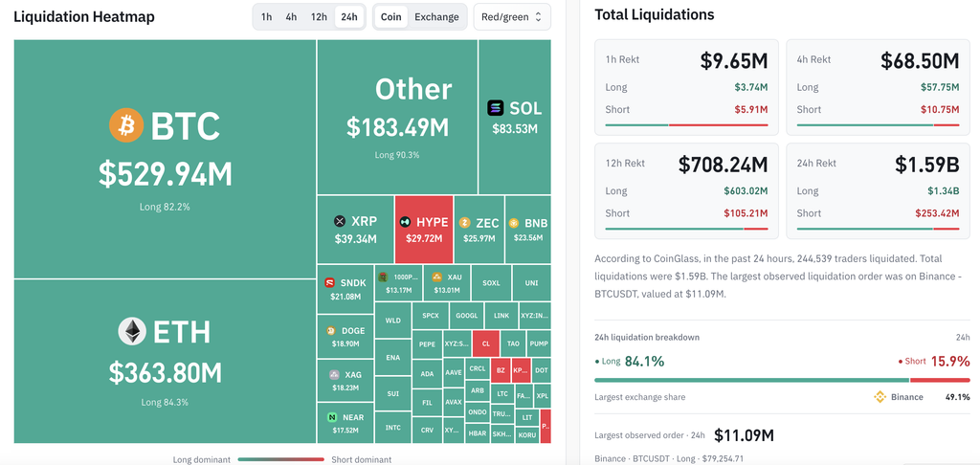Click the DOT tile
This screenshot has width=980, height=465.
(542, 370)
